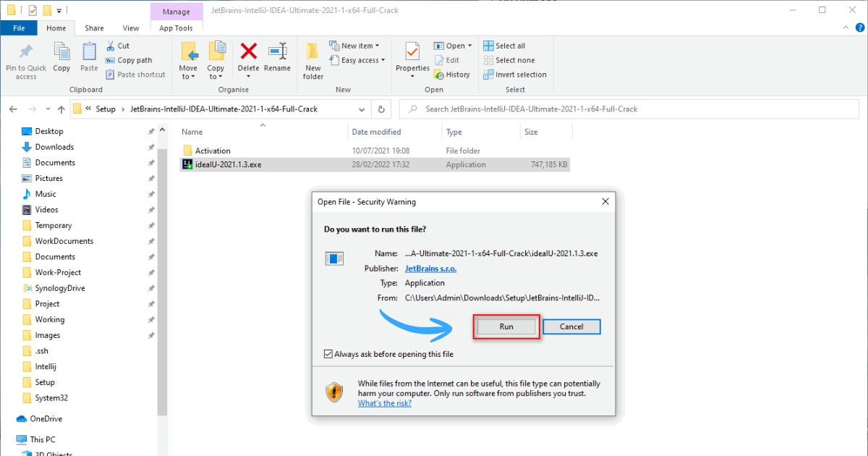Image resolution: width=868 pixels, height=456 pixels.
Task: Click the Copy to icon
Action: [216, 51]
